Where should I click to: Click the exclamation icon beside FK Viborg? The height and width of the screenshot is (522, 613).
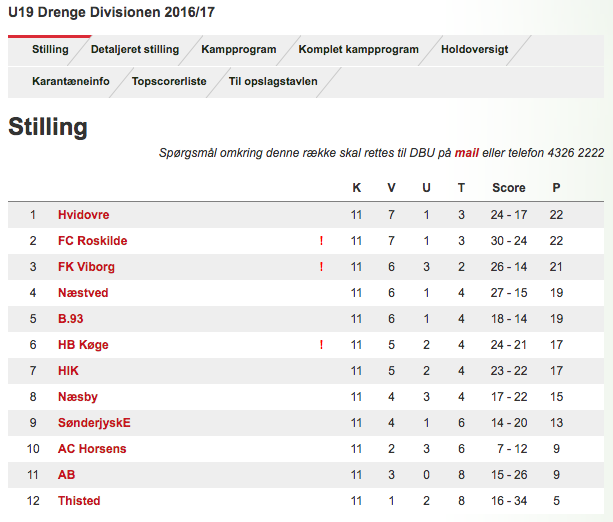[321, 267]
